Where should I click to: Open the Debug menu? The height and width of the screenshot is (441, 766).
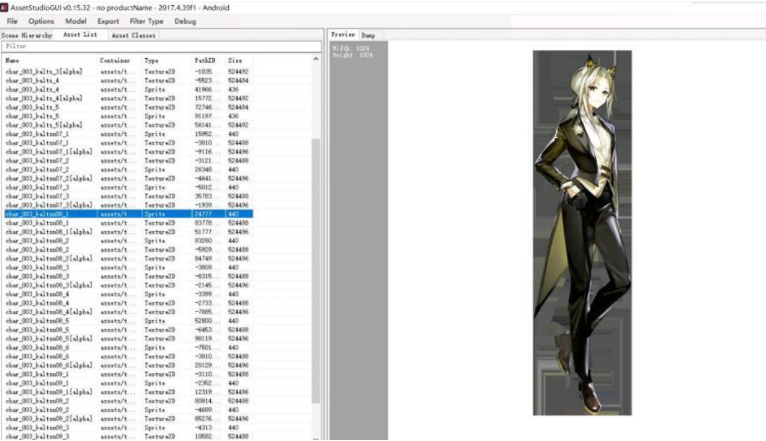click(185, 21)
